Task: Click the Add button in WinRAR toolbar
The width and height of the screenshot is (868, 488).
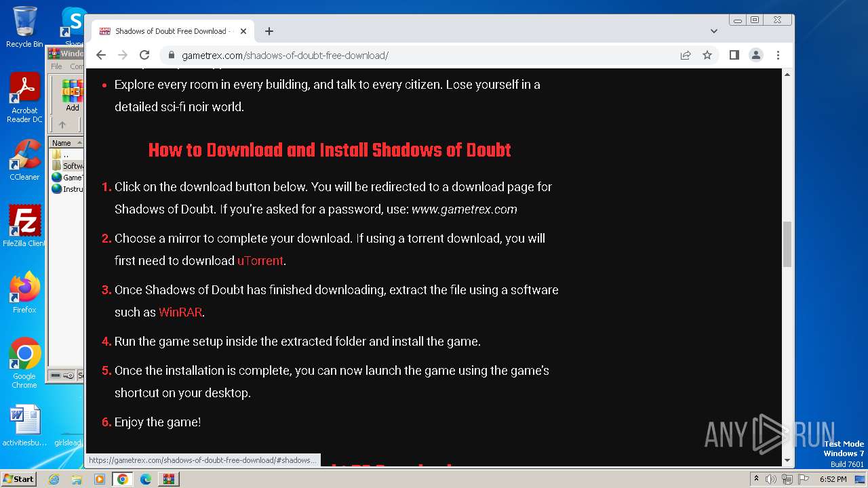Action: tap(72, 96)
